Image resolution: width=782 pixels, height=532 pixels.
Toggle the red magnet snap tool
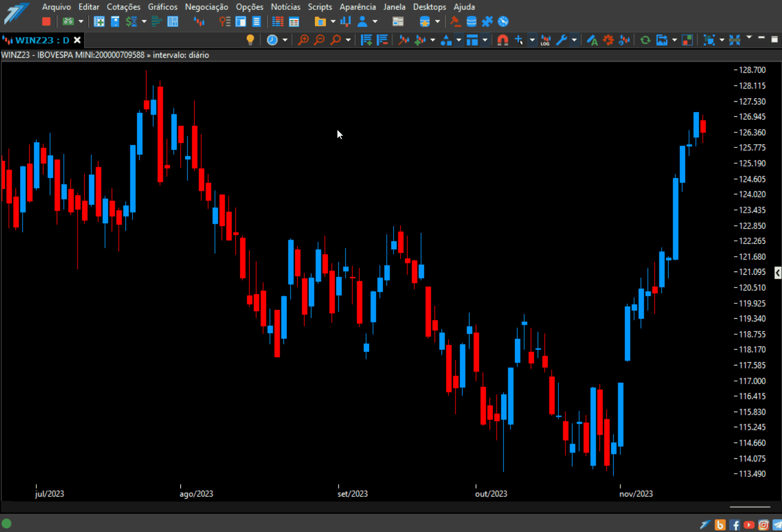coord(502,40)
